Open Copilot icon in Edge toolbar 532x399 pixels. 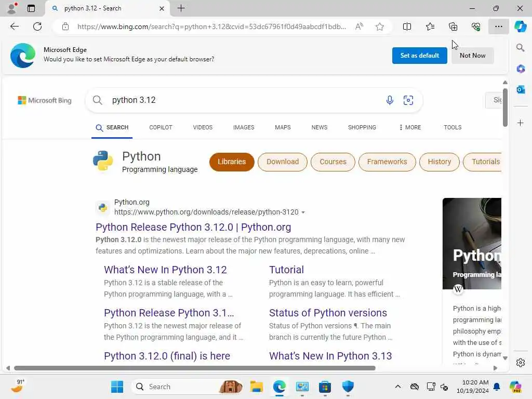pyautogui.click(x=520, y=26)
